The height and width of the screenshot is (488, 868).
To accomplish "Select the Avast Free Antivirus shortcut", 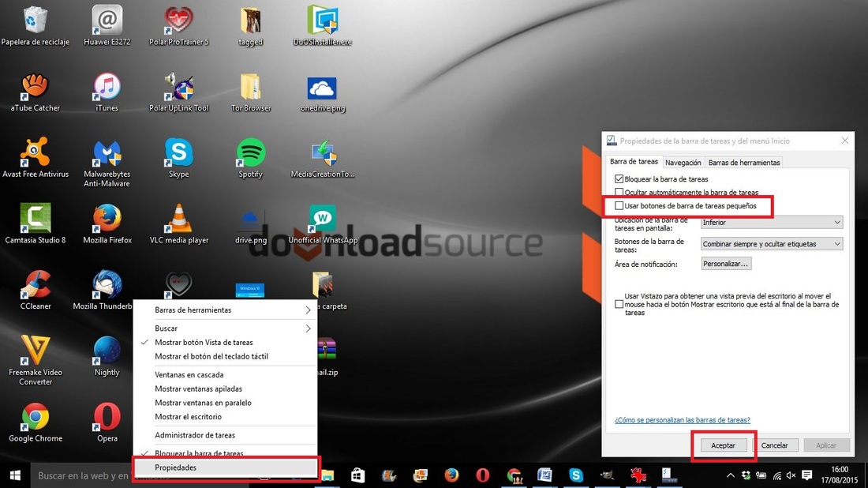I will (36, 158).
